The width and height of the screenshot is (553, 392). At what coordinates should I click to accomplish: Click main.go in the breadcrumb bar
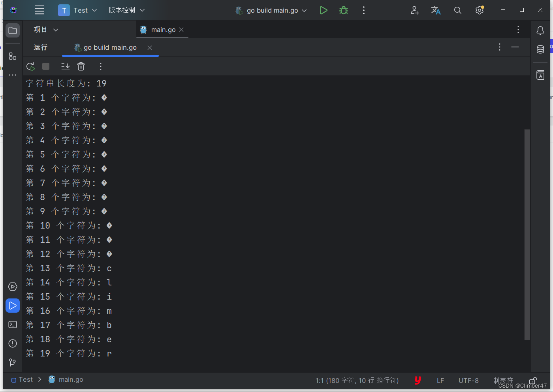[x=66, y=380]
